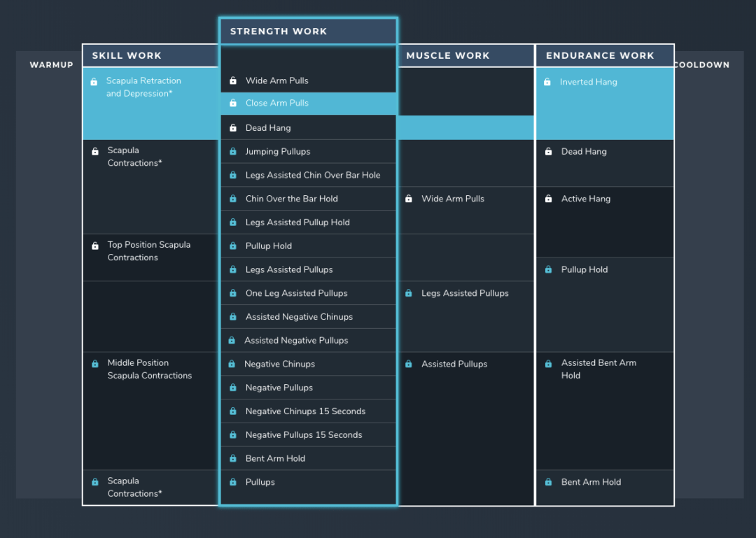Choose Middle Position Scapula Contractions exercise
This screenshot has height=538, width=756.
pyautogui.click(x=149, y=369)
